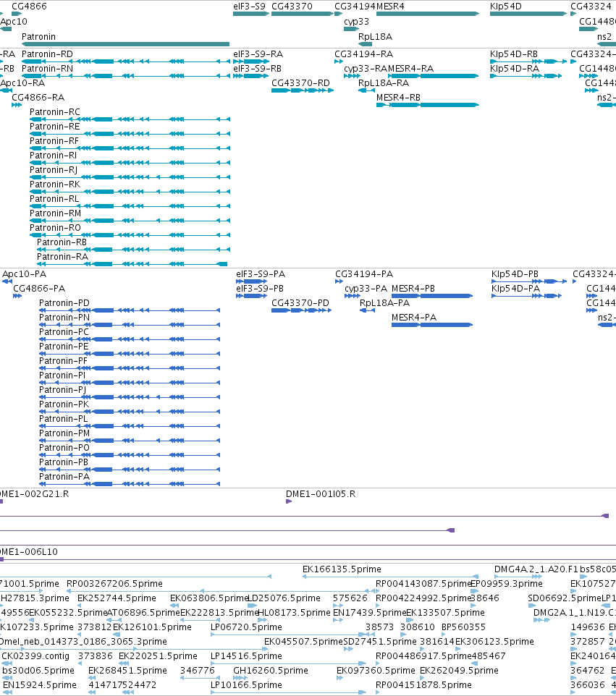616x696 pixels.
Task: Click protein MESR4-PB label
Action: pos(413,289)
